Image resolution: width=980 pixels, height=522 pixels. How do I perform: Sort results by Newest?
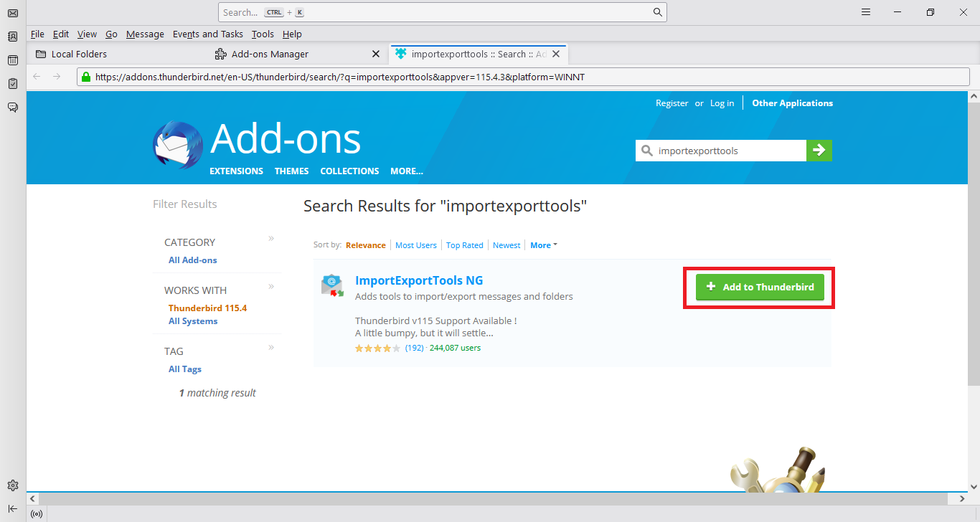pos(507,245)
